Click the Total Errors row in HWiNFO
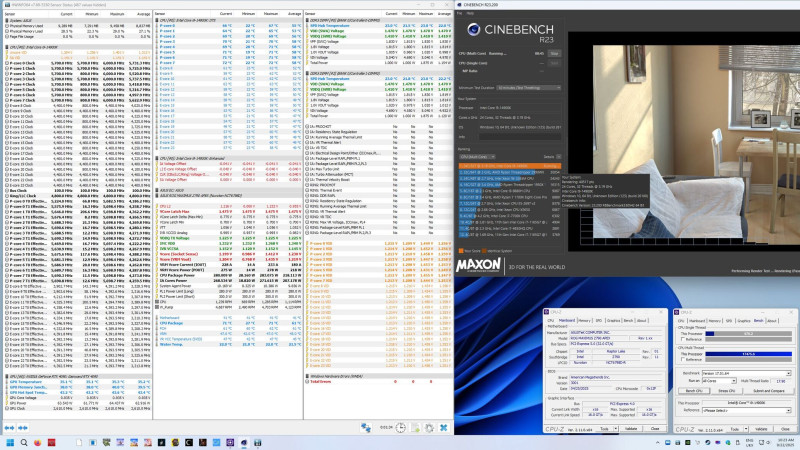The width and height of the screenshot is (800, 450). [378, 381]
